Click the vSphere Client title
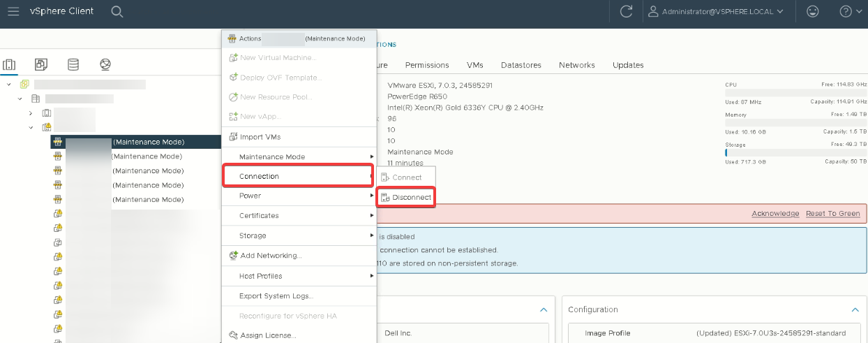Screen dimensions: 868x343 tap(61, 11)
